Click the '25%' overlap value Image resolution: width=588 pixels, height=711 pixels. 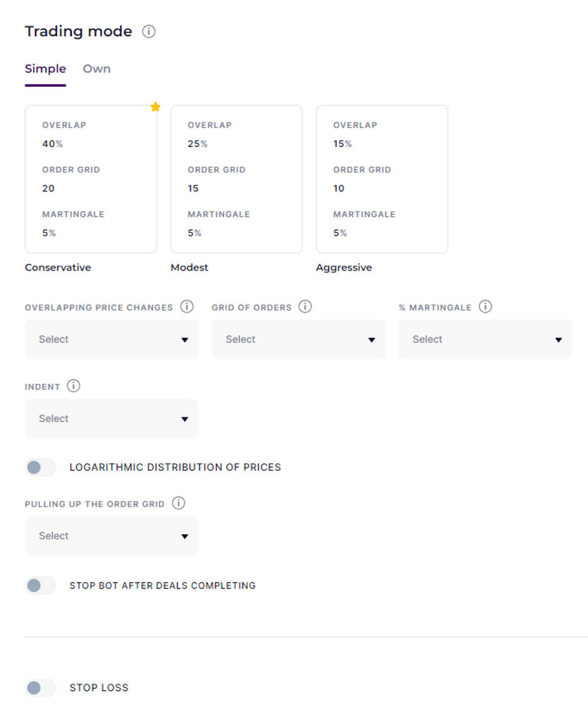pyautogui.click(x=198, y=144)
